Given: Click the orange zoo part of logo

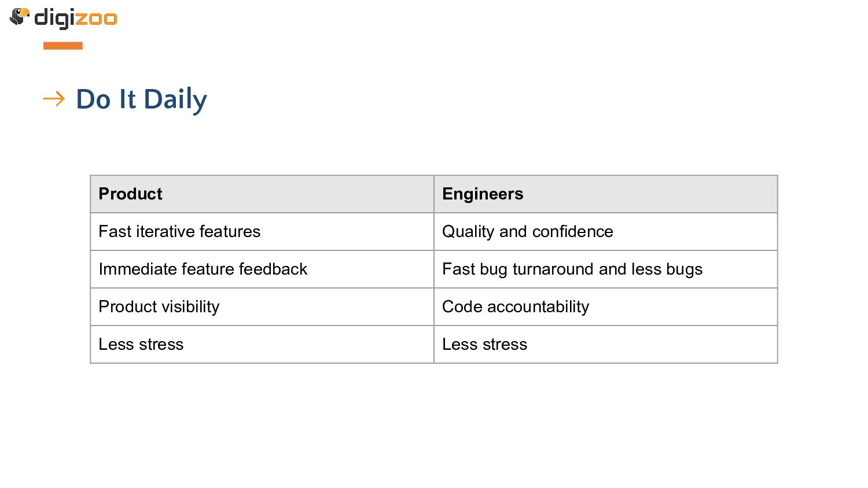Looking at the screenshot, I should click(x=95, y=19).
